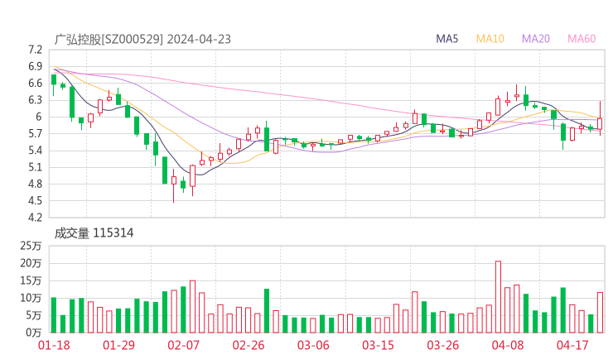Click the 4.8 price axis label
This screenshot has height=364, width=613.
tap(35, 184)
